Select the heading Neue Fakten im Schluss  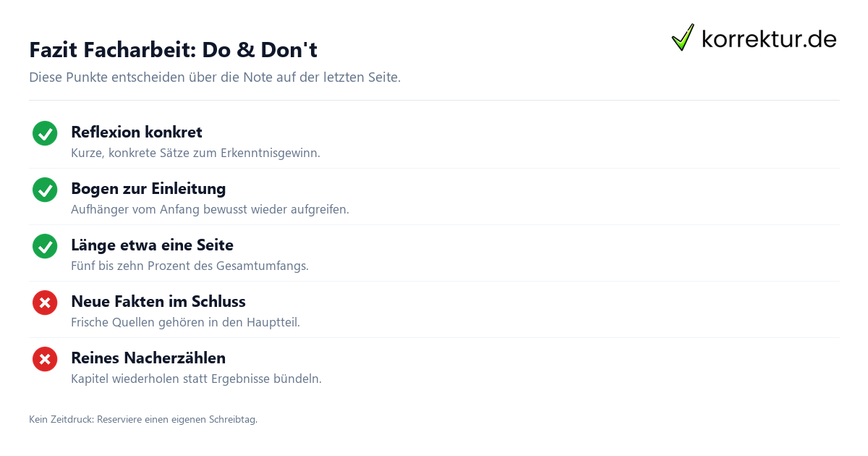point(158,302)
